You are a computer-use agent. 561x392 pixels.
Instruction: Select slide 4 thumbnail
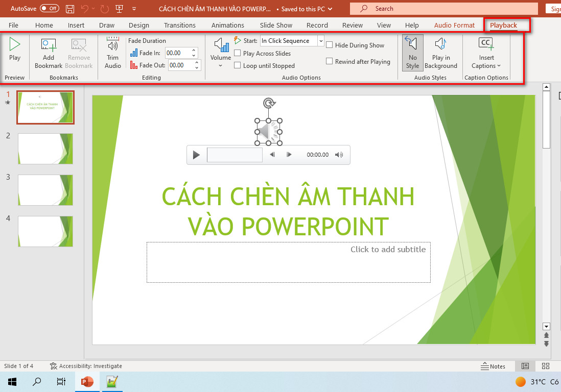(45, 231)
